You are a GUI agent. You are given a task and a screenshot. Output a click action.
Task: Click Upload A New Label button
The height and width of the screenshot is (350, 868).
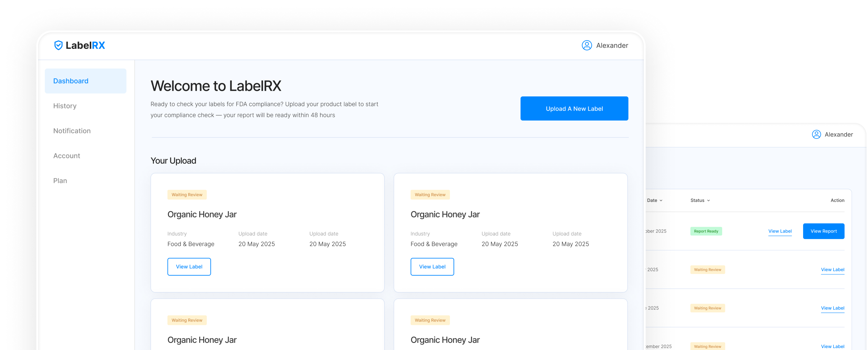[574, 109]
